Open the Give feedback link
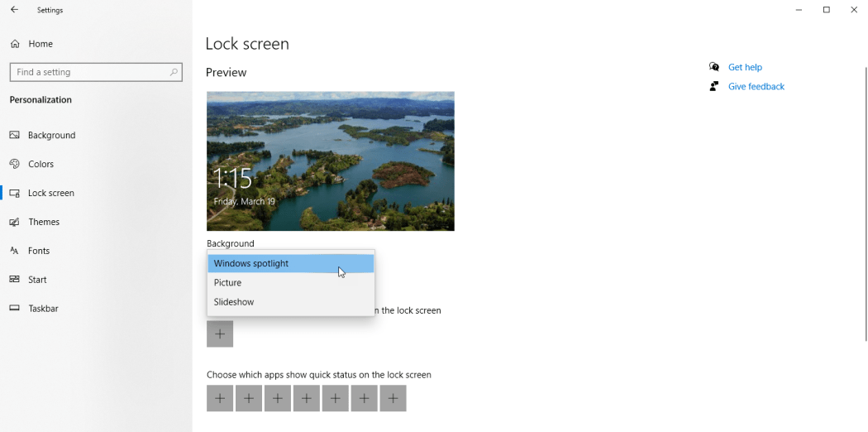868x432 pixels. click(756, 86)
